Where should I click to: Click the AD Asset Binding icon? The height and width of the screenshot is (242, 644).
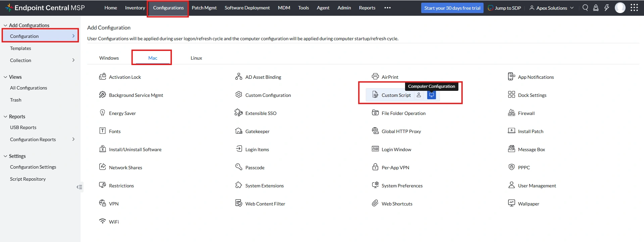[239, 77]
